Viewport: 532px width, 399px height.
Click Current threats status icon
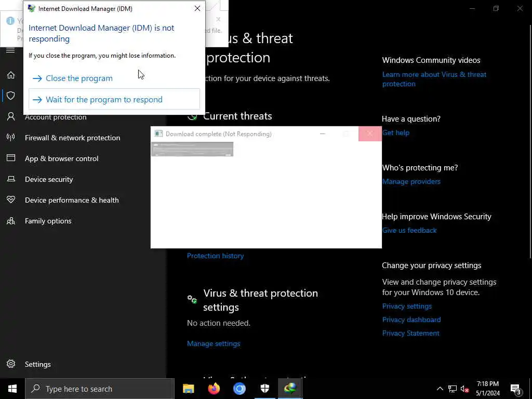(x=192, y=116)
